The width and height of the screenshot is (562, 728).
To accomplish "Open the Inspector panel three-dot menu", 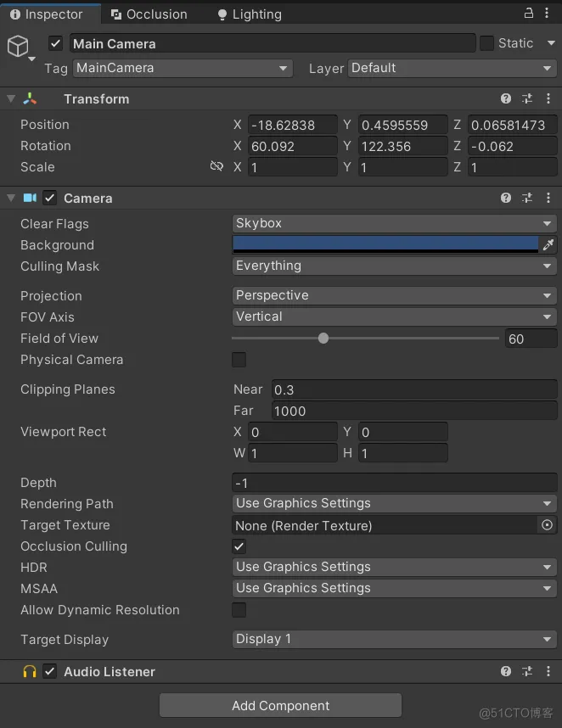I will click(547, 13).
